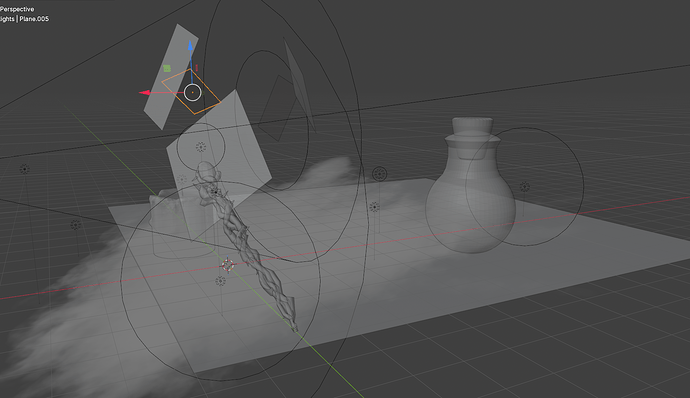
Task: Grab the blue Z-axis move arrow
Action: pyautogui.click(x=190, y=46)
